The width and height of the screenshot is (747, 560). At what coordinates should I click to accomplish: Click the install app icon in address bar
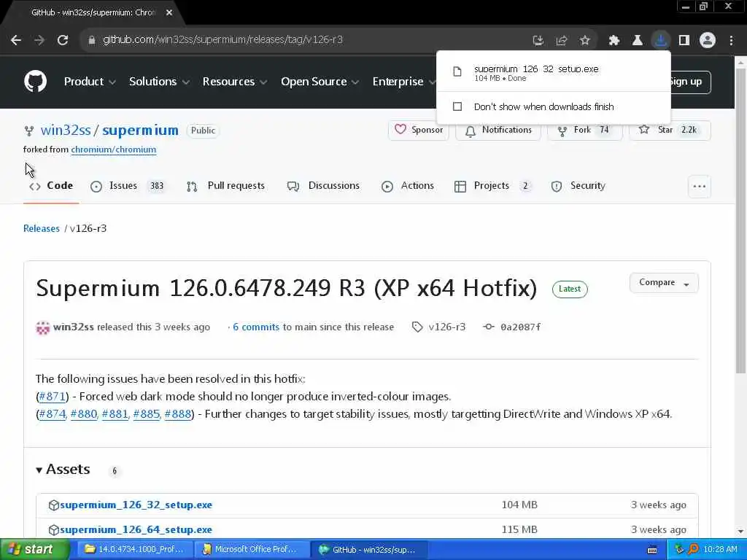point(538,41)
